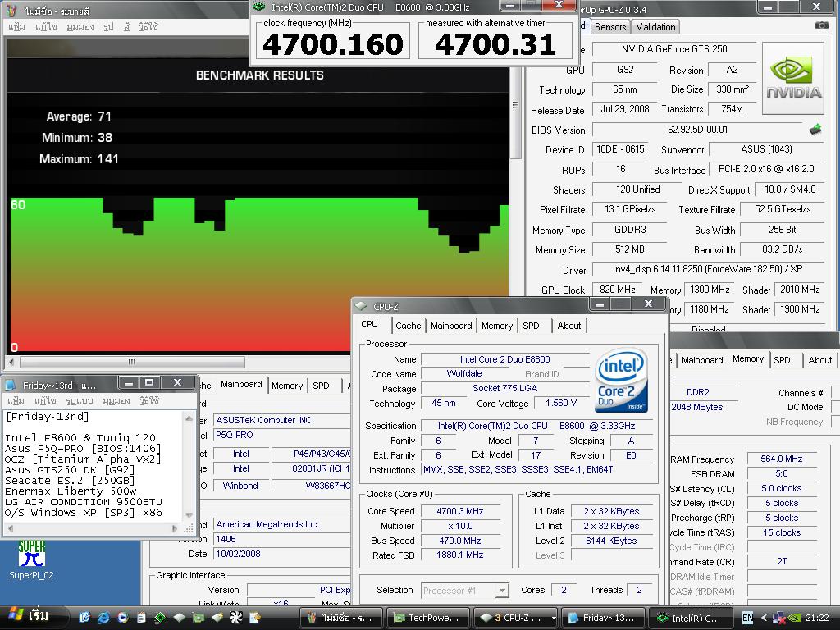Click the fan-shaped quick launch icon
The width and height of the screenshot is (840, 630).
(x=235, y=618)
